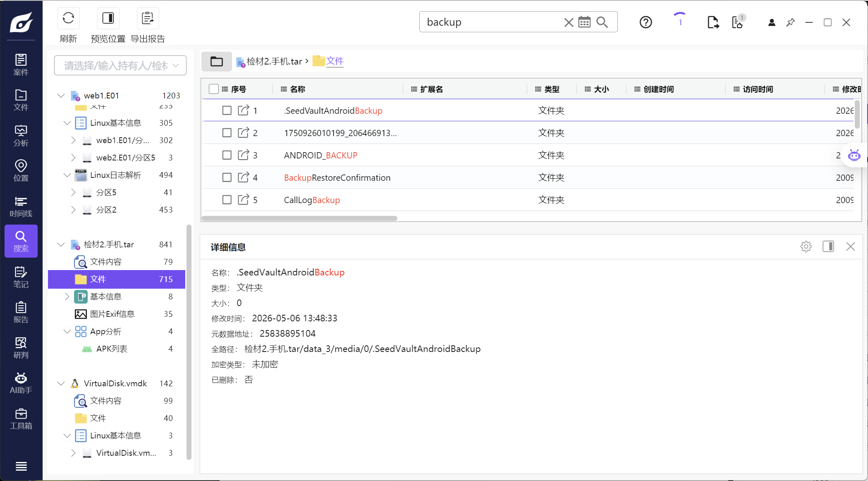This screenshot has width=868, height=481.
Task: Click the export file icon in the title bar
Action: tap(713, 22)
